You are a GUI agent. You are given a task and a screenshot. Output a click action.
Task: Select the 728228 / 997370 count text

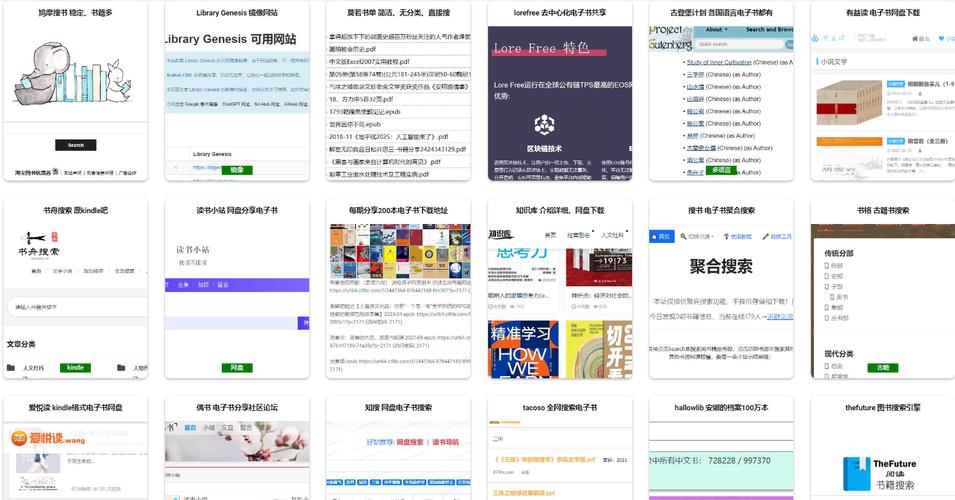739,461
